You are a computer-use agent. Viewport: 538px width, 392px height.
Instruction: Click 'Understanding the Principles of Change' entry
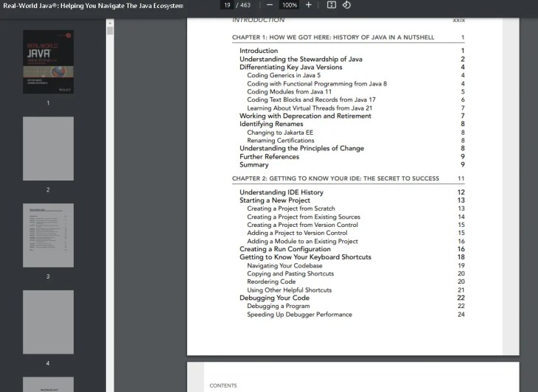(301, 149)
